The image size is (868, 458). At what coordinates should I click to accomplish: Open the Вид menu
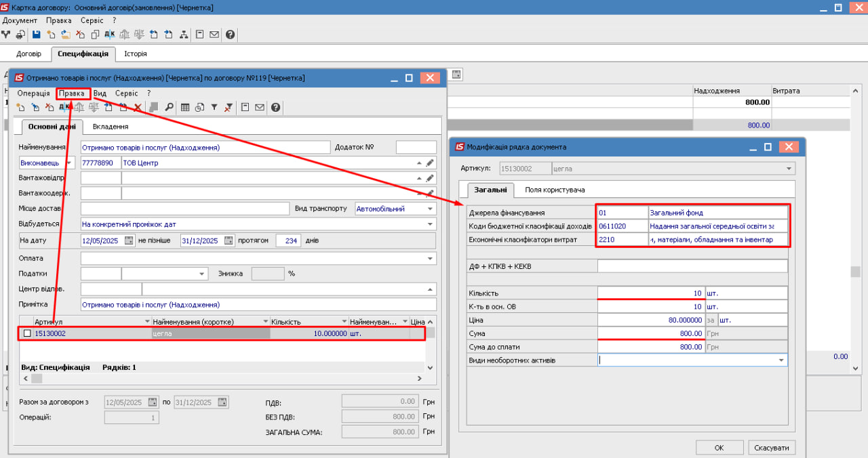click(x=100, y=93)
